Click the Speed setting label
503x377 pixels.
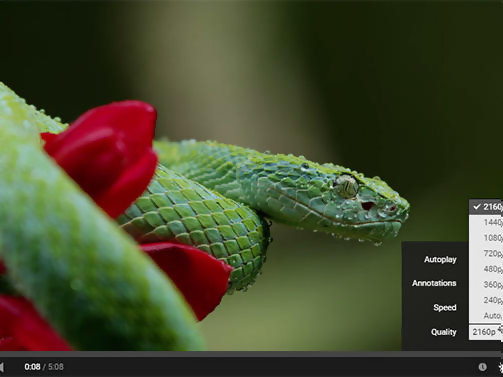click(x=445, y=307)
